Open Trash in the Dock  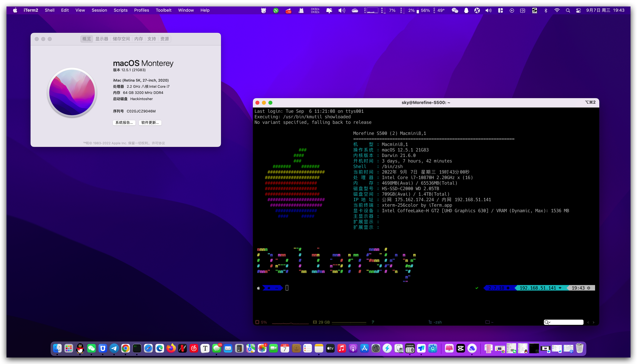point(579,348)
